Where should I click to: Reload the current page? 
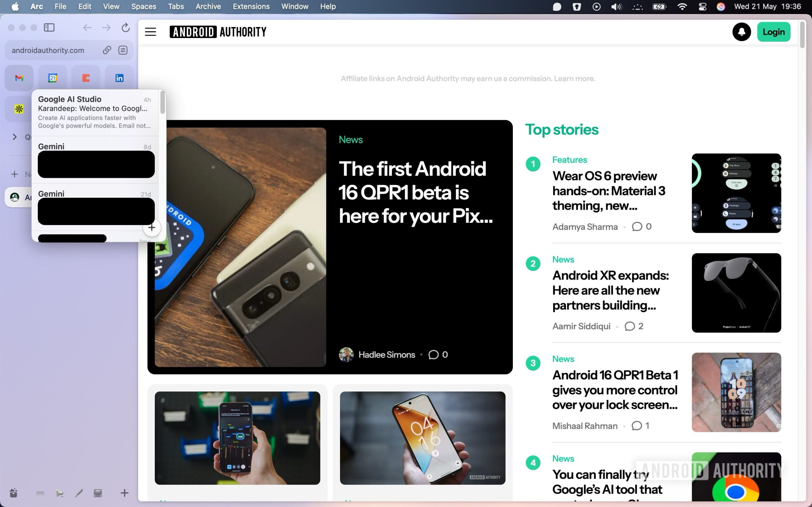coord(126,28)
